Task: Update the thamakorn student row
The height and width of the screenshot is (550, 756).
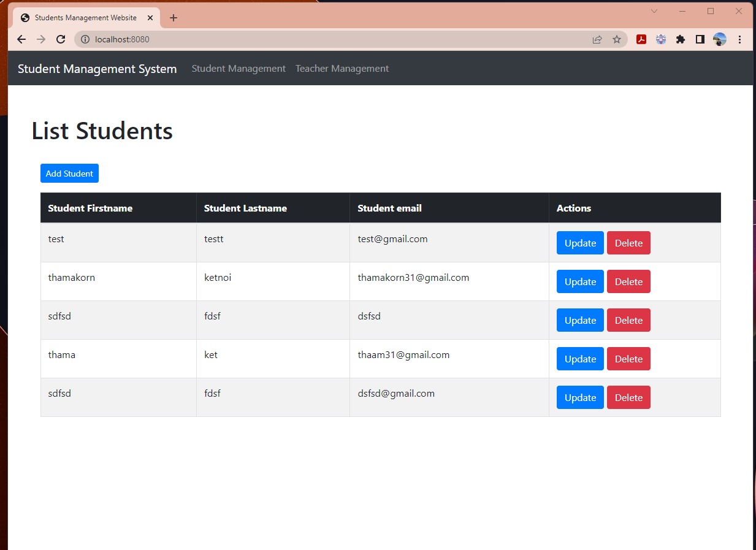Action: pos(580,281)
